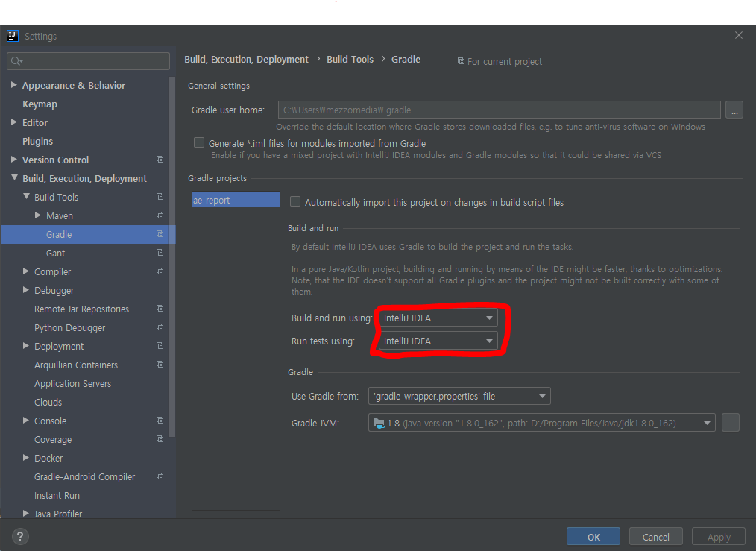Click the project-level icon beside Version Control
The height and width of the screenshot is (551, 756).
click(x=160, y=160)
